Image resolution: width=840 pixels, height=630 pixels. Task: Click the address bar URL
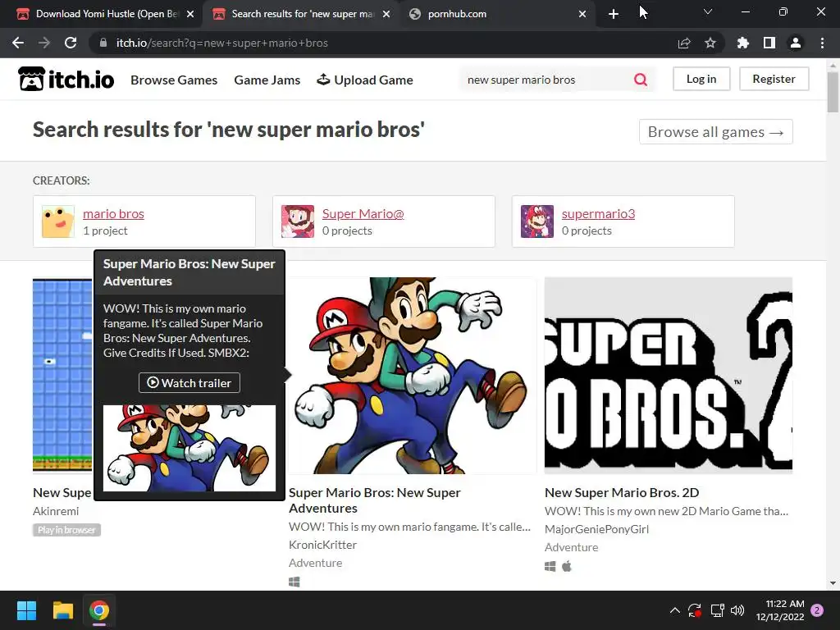[x=221, y=43]
